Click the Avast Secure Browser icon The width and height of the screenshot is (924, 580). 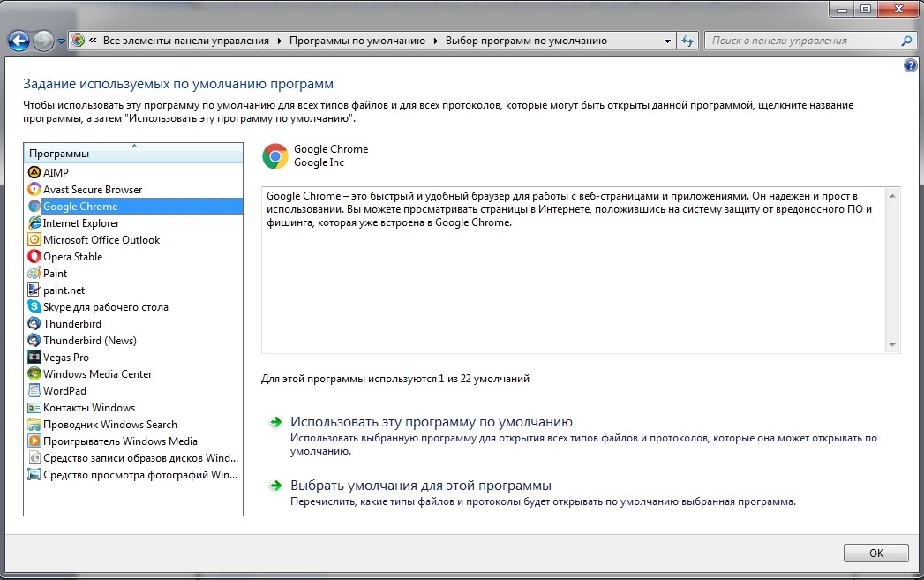tap(34, 189)
